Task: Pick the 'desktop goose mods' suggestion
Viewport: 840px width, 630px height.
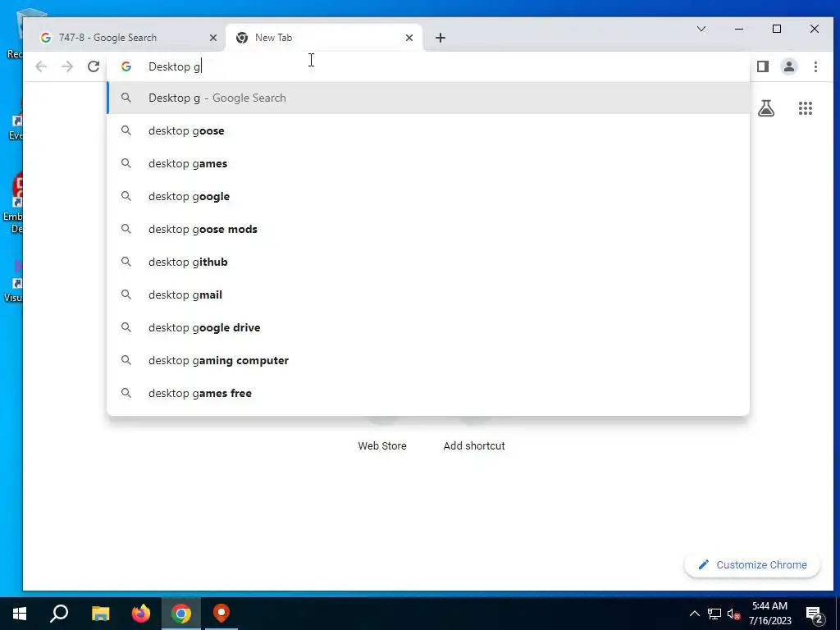Action: (428, 229)
